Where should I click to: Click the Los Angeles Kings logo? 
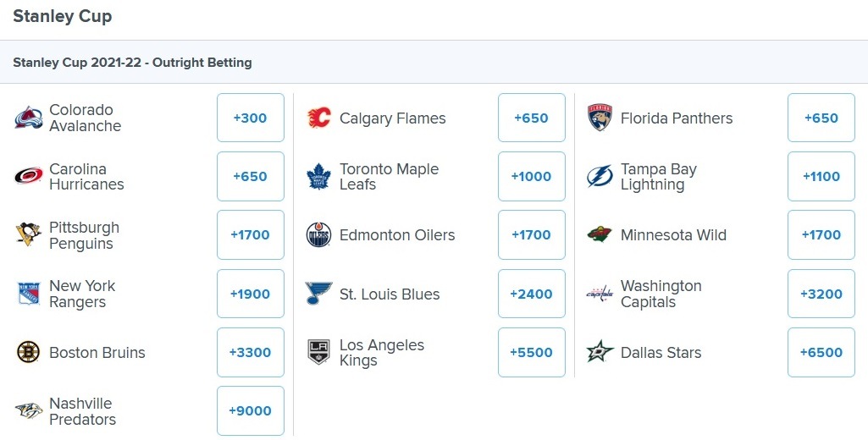point(319,352)
